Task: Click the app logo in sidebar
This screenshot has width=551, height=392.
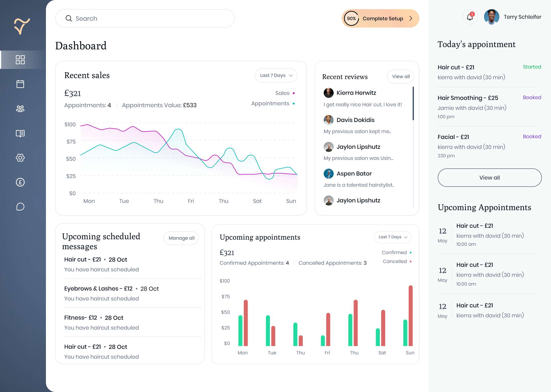Action: click(22, 26)
